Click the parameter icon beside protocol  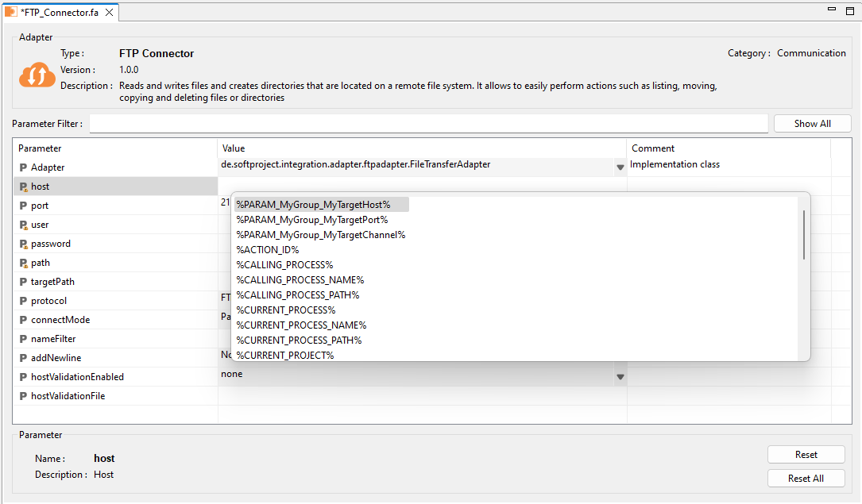[24, 300]
